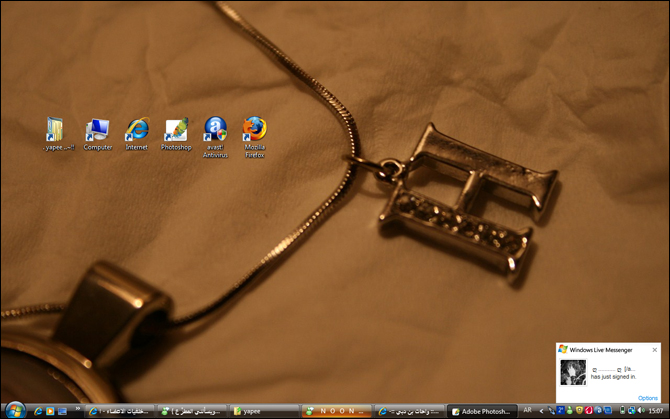Viewport: 670px width, 419px height.
Task: Click the avast! Antivirus desktop icon
Action: coord(215,131)
